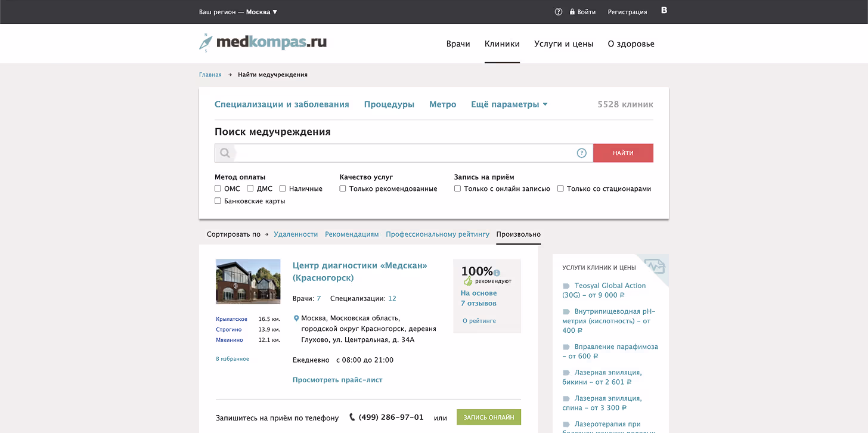
Task: Open the region selector Москва dropdown
Action: click(x=262, y=12)
